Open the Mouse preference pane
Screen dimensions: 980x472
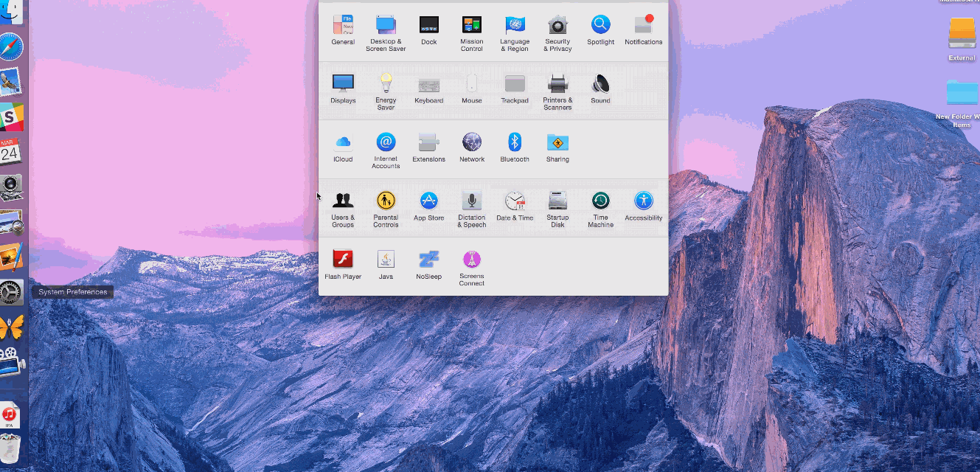point(472,88)
